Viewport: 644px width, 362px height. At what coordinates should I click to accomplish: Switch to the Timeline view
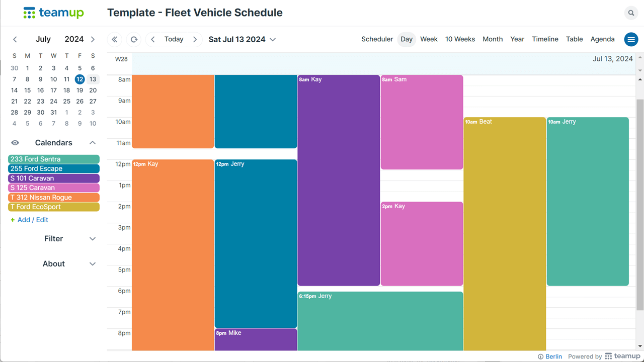pos(545,39)
